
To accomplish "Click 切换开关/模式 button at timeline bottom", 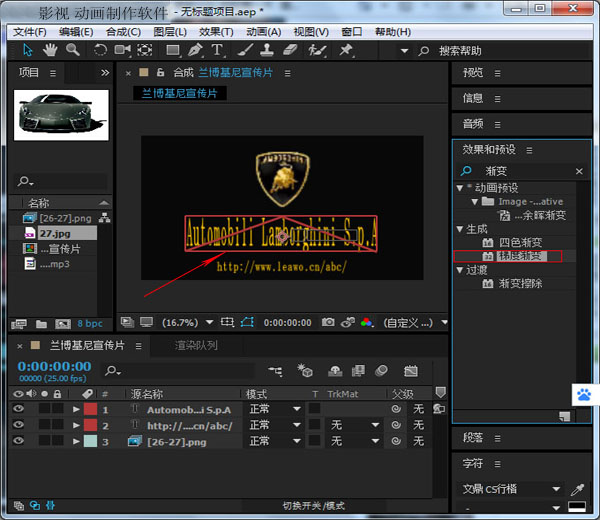I will pos(313,506).
